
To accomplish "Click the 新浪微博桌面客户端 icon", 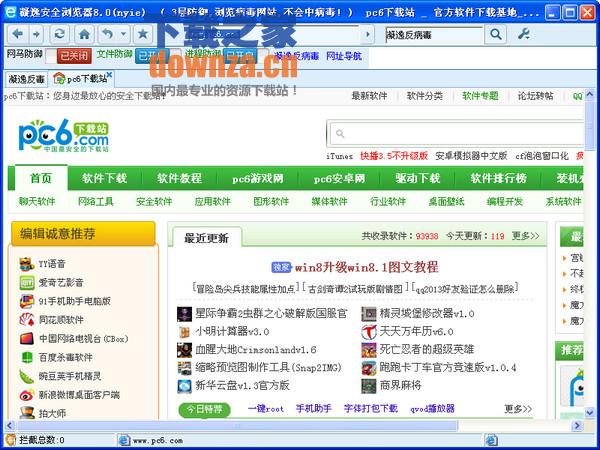I will [27, 395].
